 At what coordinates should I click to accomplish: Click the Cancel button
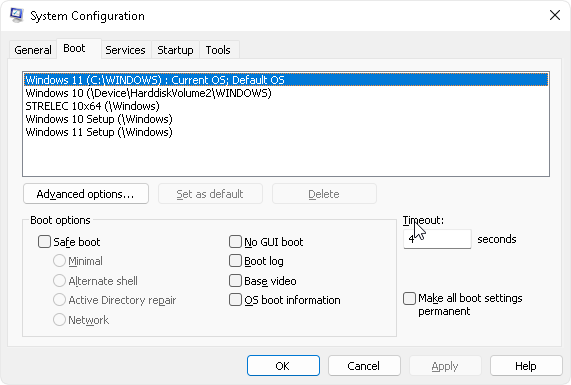(364, 366)
